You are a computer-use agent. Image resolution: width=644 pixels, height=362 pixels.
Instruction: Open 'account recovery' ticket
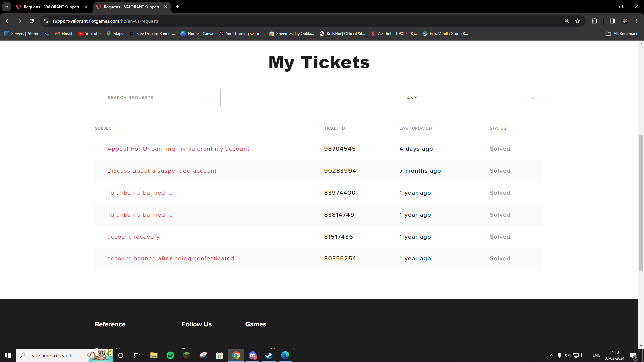pos(133,237)
